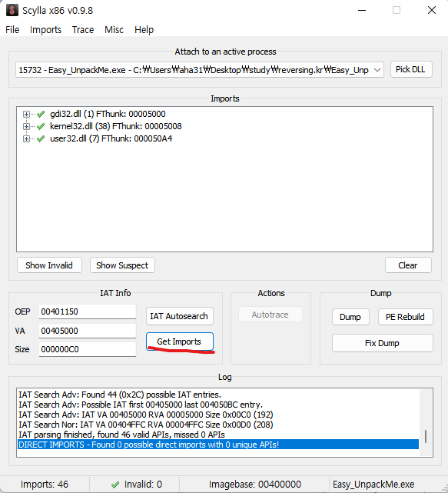448x493 pixels.
Task: Click green checkmark icon beside kernel32.dll
Action: 41,126
